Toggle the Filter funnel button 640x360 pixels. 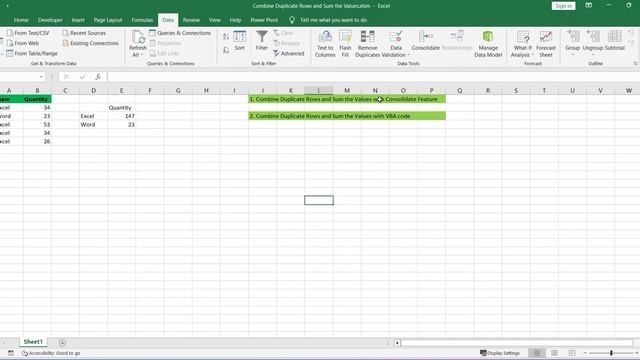pos(262,40)
